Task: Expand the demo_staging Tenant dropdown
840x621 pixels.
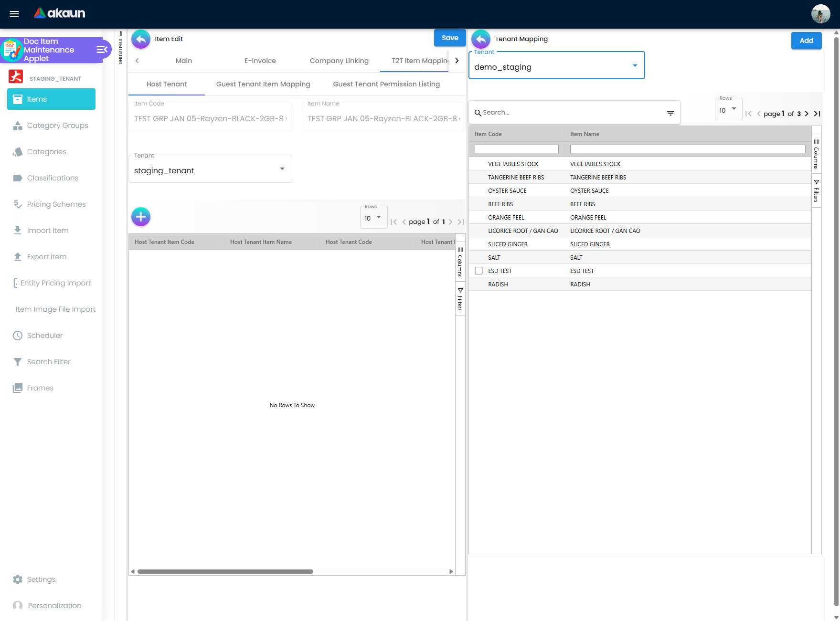Action: tap(635, 66)
